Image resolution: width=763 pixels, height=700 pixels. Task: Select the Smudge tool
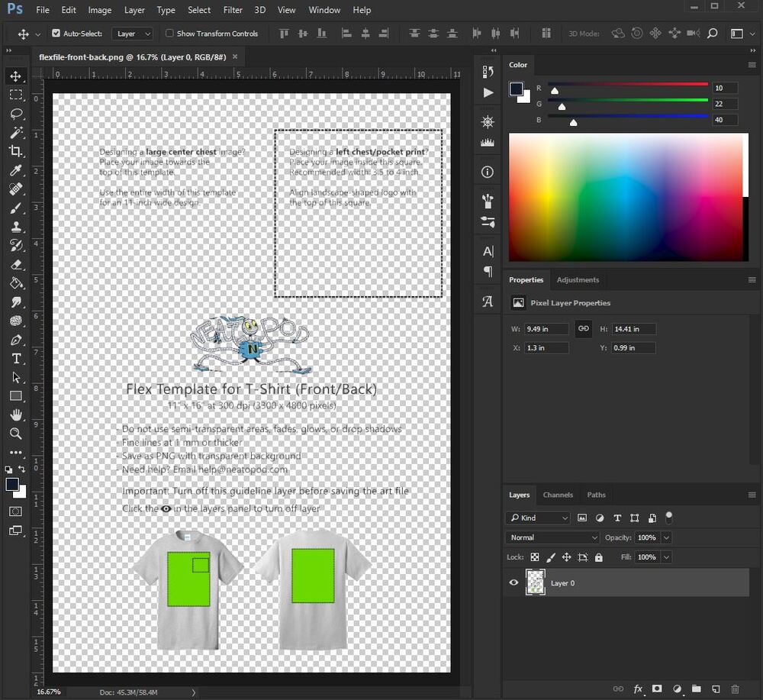tap(15, 302)
